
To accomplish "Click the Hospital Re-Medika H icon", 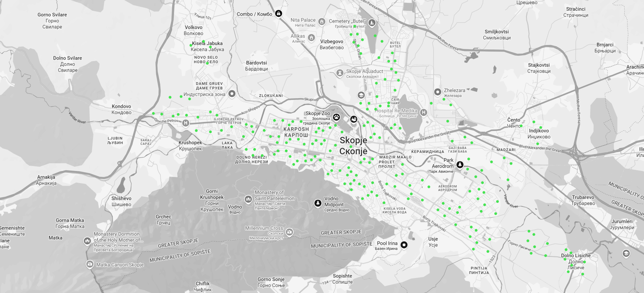I will [423, 112].
